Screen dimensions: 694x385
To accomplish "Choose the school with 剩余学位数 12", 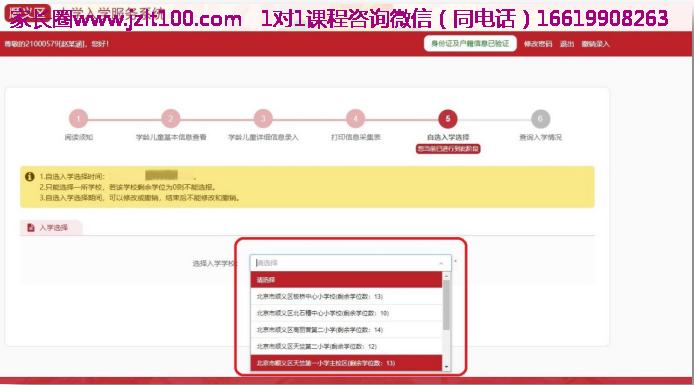I will click(346, 346).
